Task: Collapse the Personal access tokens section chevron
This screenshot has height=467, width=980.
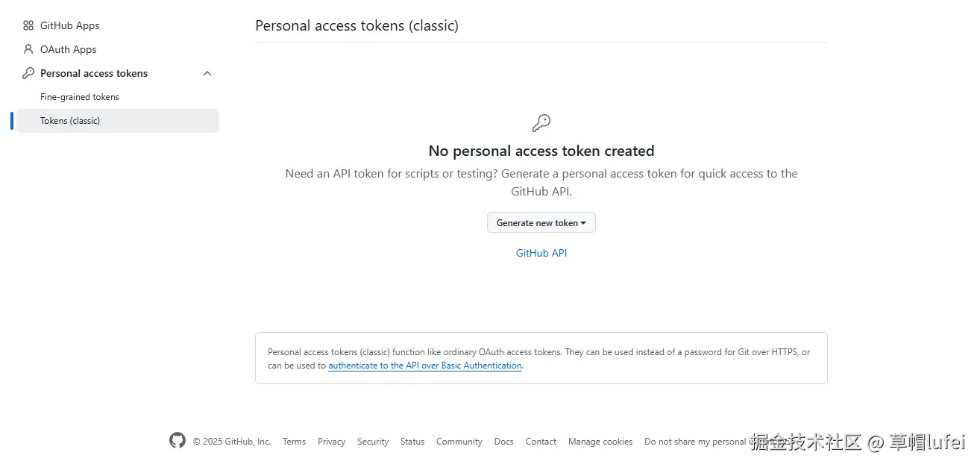Action: 207,73
